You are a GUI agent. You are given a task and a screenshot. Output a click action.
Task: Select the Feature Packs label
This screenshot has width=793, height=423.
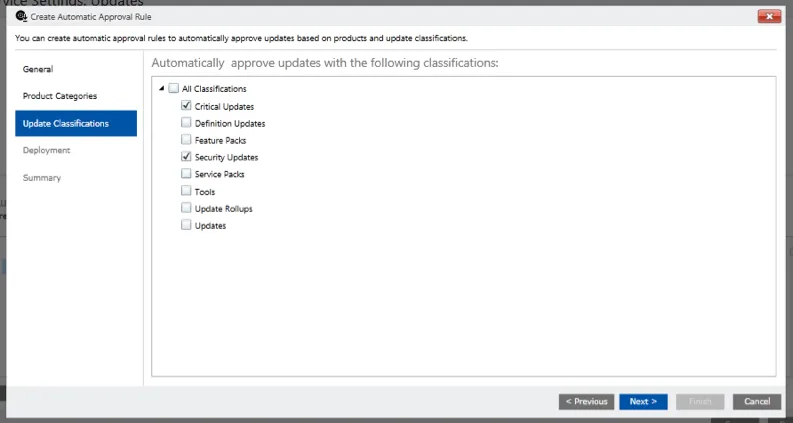pyautogui.click(x=221, y=140)
